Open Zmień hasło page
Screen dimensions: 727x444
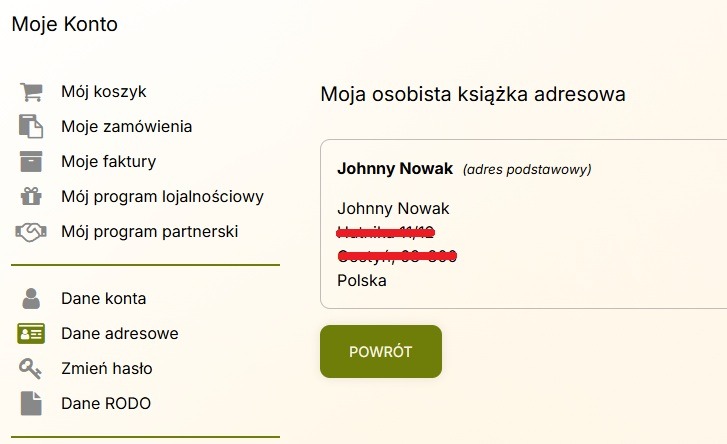tap(106, 368)
